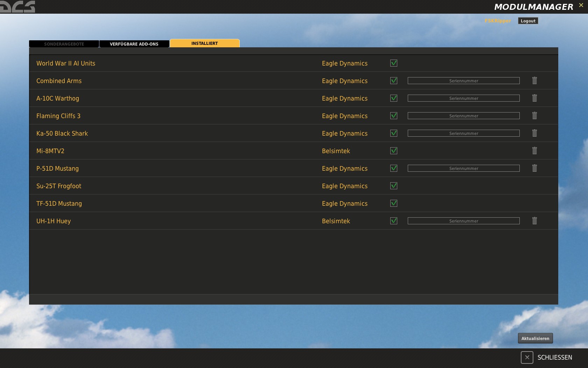
Task: Click the trash icon for Ka-50 Black Shark
Action: click(x=534, y=133)
